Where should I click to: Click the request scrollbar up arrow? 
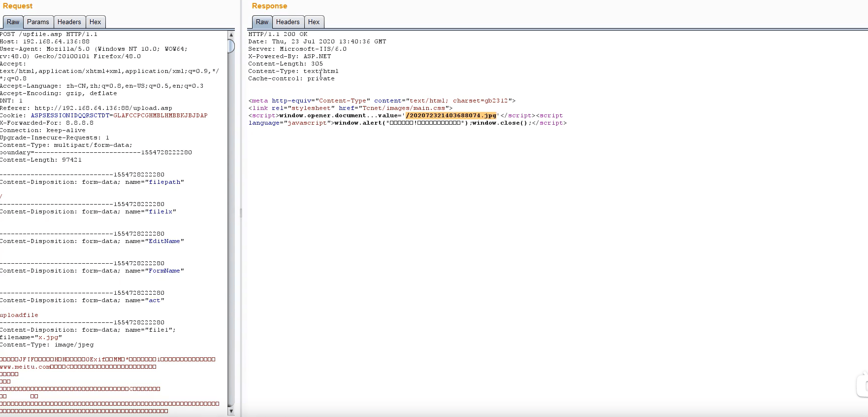pyautogui.click(x=231, y=35)
